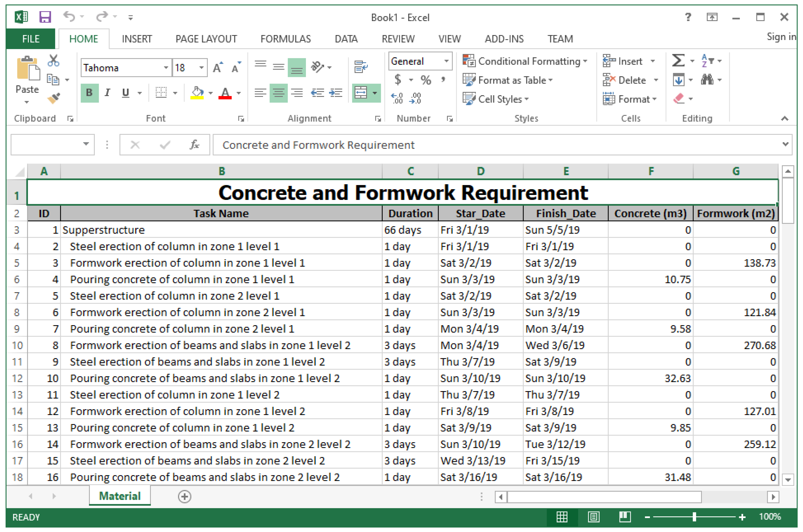Expand the General number format dropdown
The height and width of the screenshot is (532, 803).
pos(447,61)
